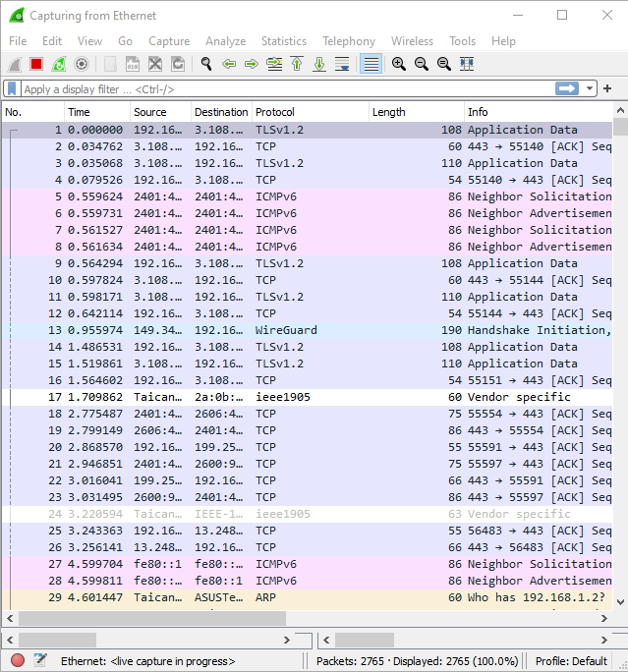The height and width of the screenshot is (672, 628).
Task: Restart the current capture
Action: coord(59,64)
